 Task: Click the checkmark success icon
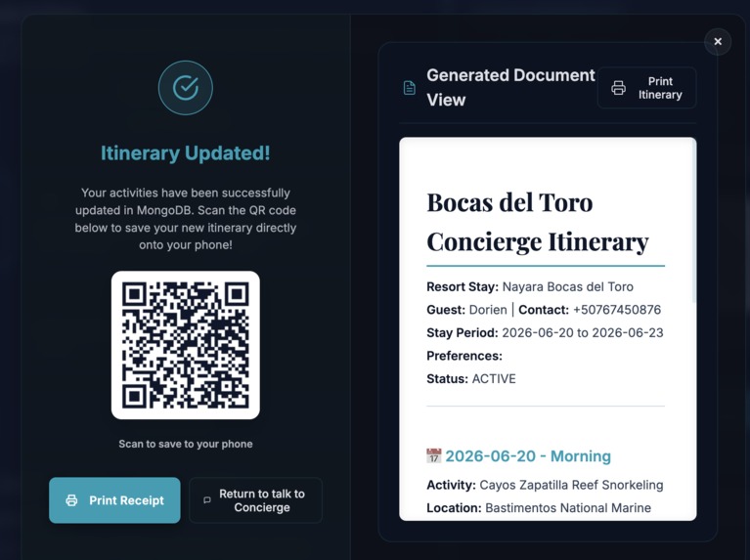186,88
